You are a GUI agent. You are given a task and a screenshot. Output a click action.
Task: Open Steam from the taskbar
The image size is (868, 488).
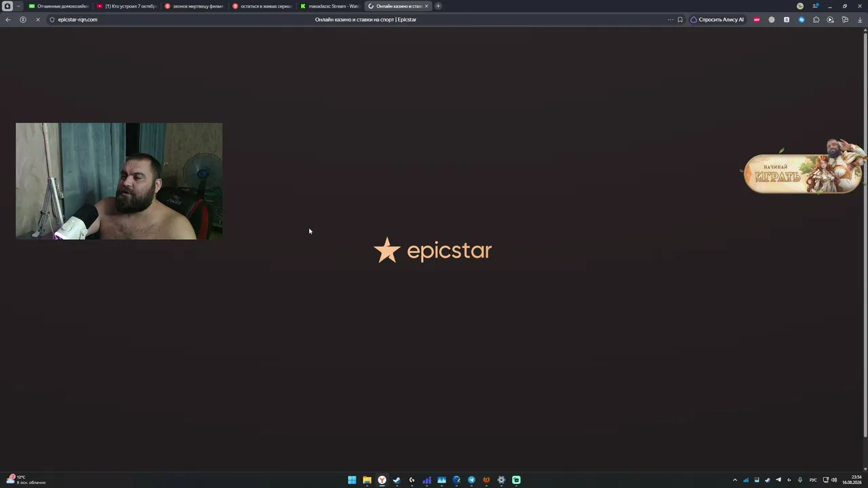point(397,480)
